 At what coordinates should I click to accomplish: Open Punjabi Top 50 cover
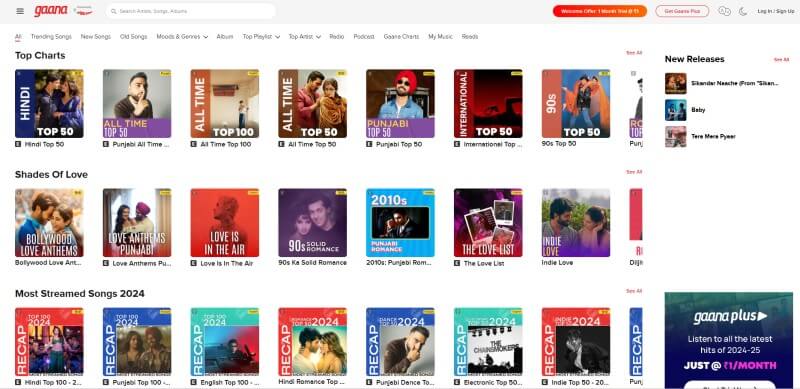tap(400, 104)
